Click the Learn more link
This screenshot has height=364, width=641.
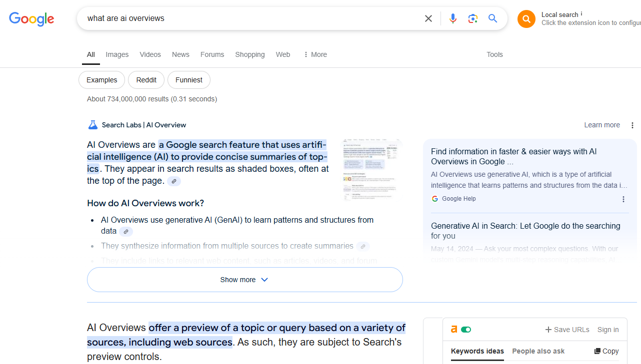(602, 125)
